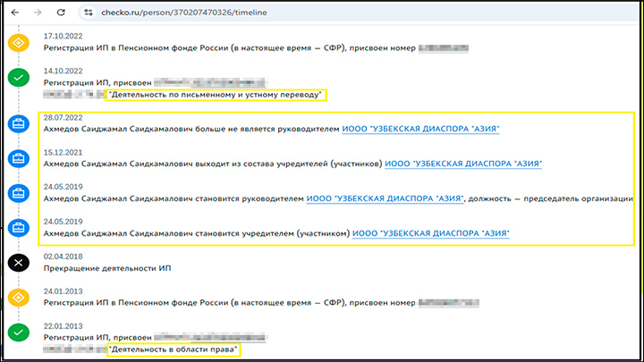Click blue briefcase icon for 28.07.2022
644x362 pixels.
coord(18,123)
